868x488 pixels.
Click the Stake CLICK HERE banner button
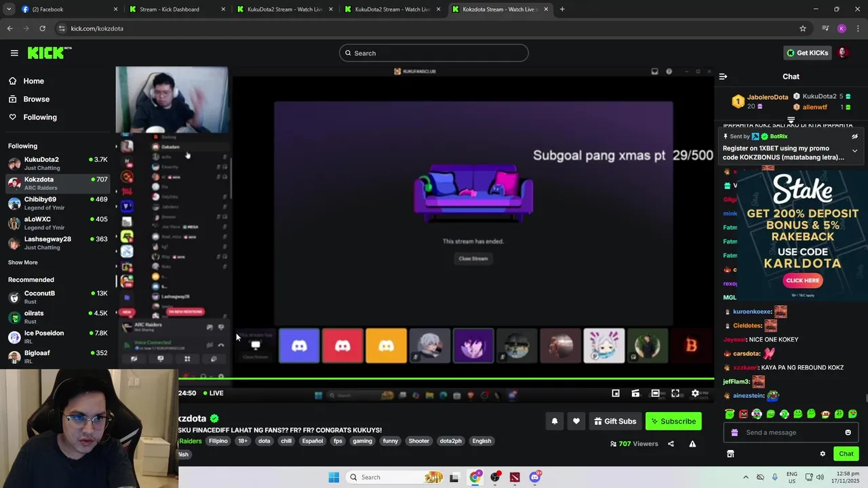[803, 281]
